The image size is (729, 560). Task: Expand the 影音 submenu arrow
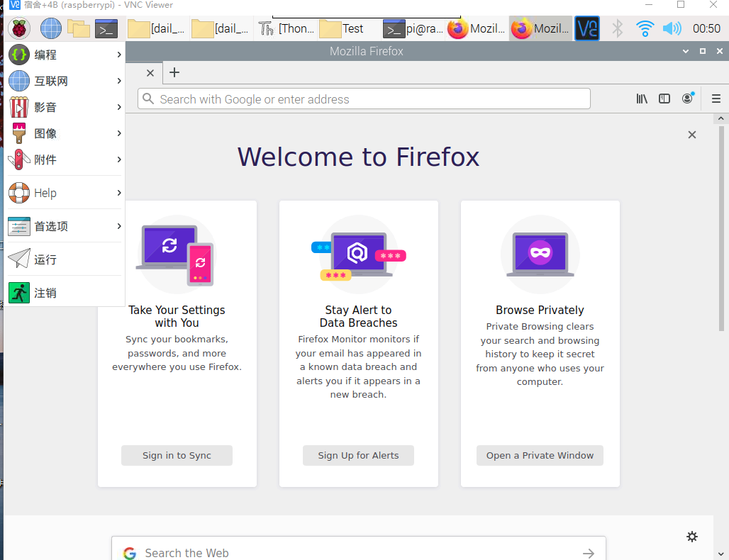pos(119,107)
